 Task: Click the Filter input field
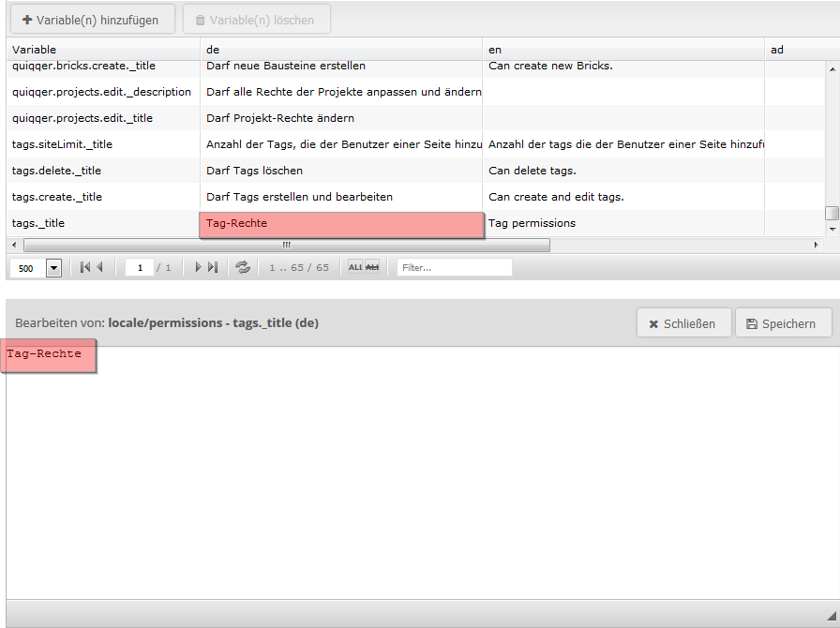pyautogui.click(x=454, y=268)
